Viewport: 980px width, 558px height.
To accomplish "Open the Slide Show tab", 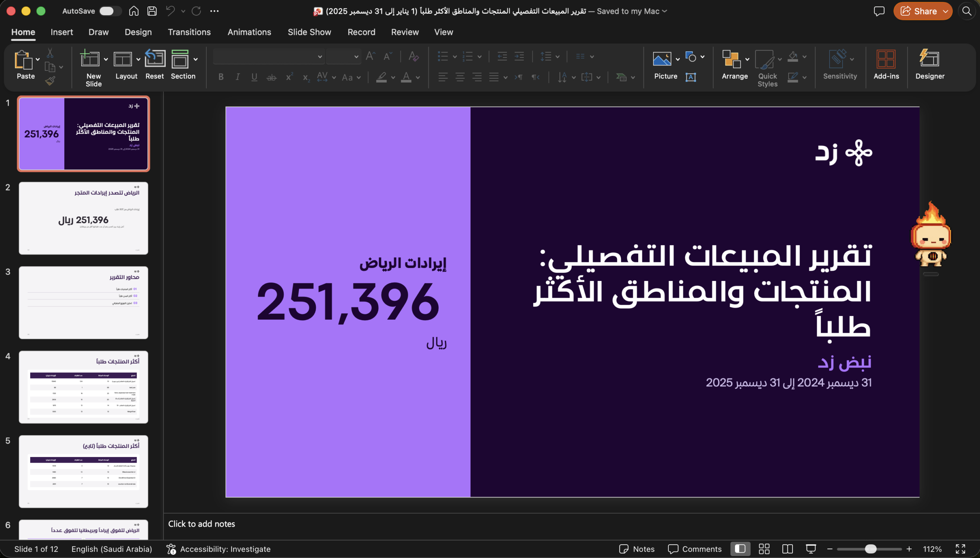I will [309, 32].
